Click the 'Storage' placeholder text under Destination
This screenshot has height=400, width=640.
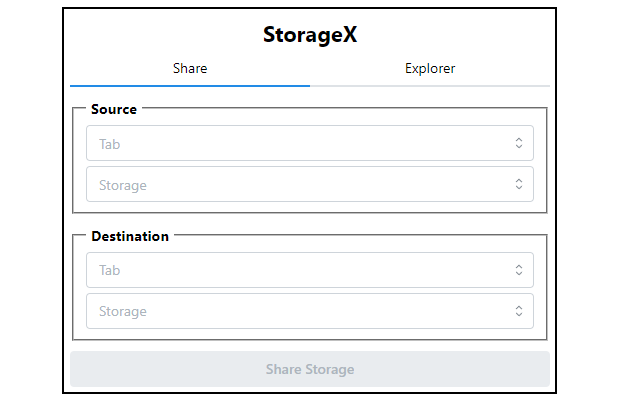coord(123,311)
